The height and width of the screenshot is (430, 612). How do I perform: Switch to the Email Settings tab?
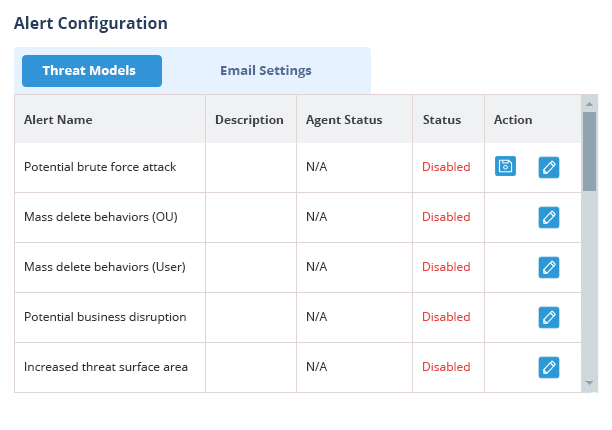pyautogui.click(x=266, y=71)
